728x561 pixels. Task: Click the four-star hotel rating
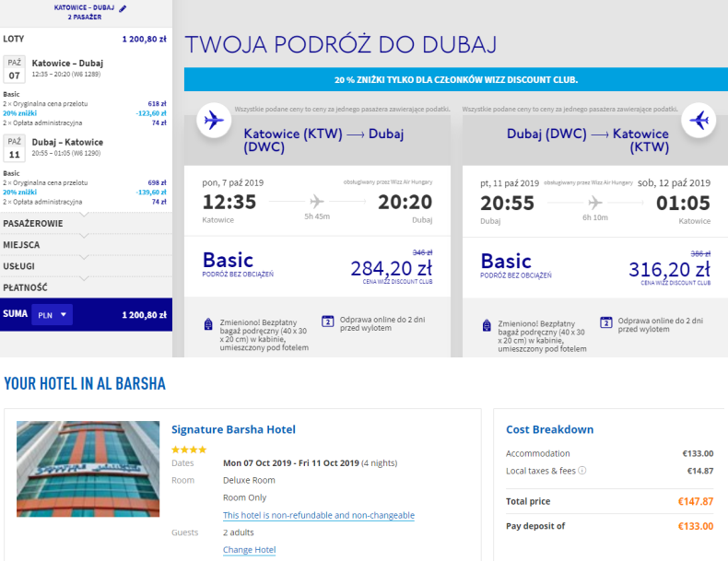pos(189,450)
